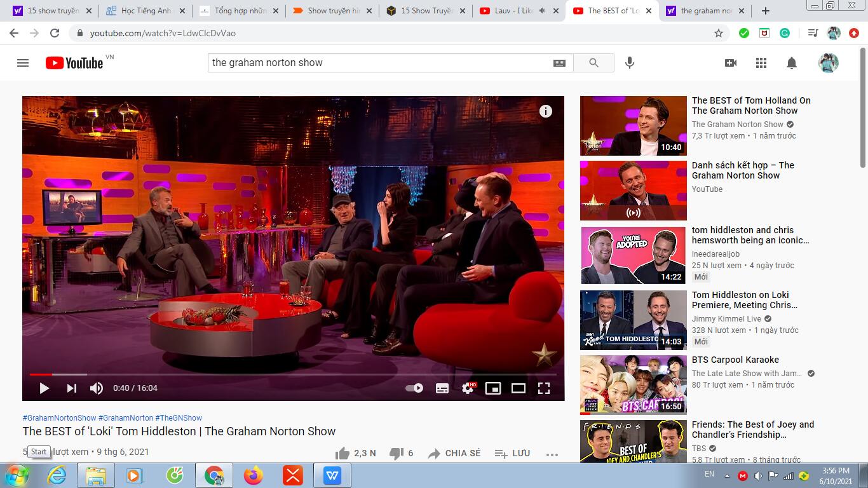Switch to the Show truyền hình tab

[x=332, y=11]
